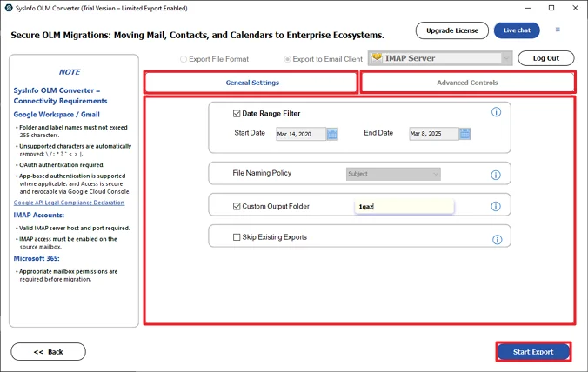Click the Date Range Filter info icon
Screen dimensions: 588x372
(x=496, y=112)
